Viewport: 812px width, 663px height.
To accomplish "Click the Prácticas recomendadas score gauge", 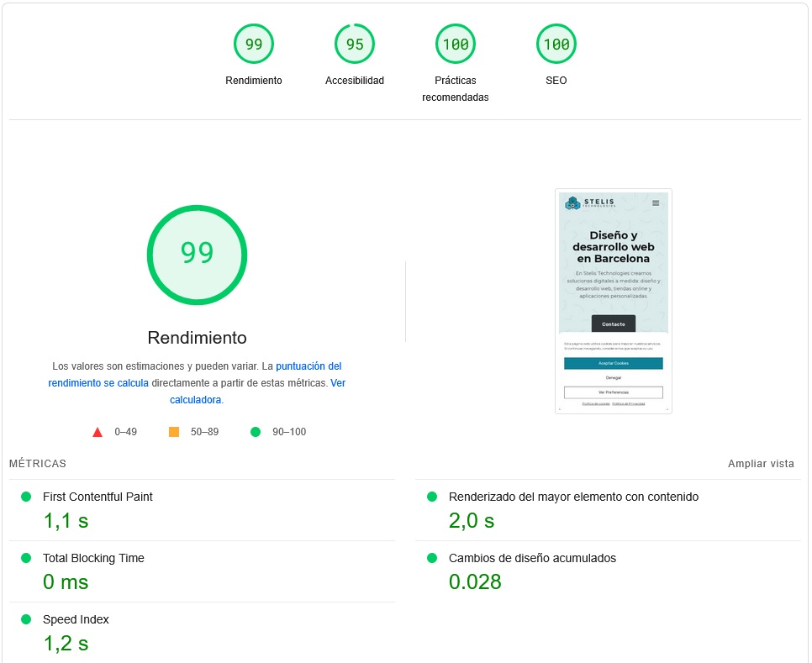I will [456, 45].
